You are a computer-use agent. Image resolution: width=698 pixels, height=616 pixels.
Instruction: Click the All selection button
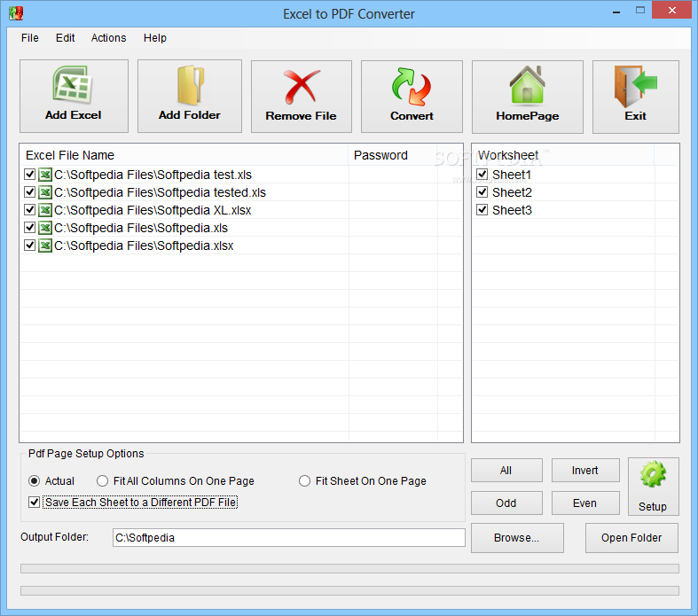pos(506,470)
